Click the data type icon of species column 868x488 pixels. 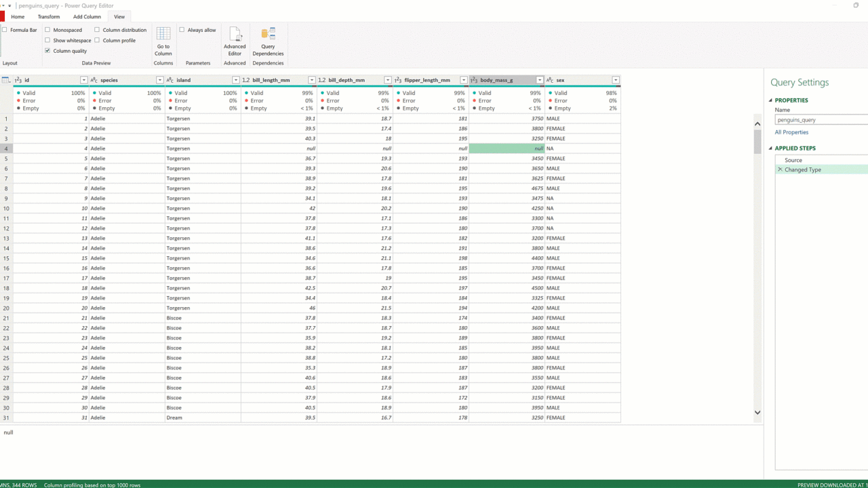94,80
